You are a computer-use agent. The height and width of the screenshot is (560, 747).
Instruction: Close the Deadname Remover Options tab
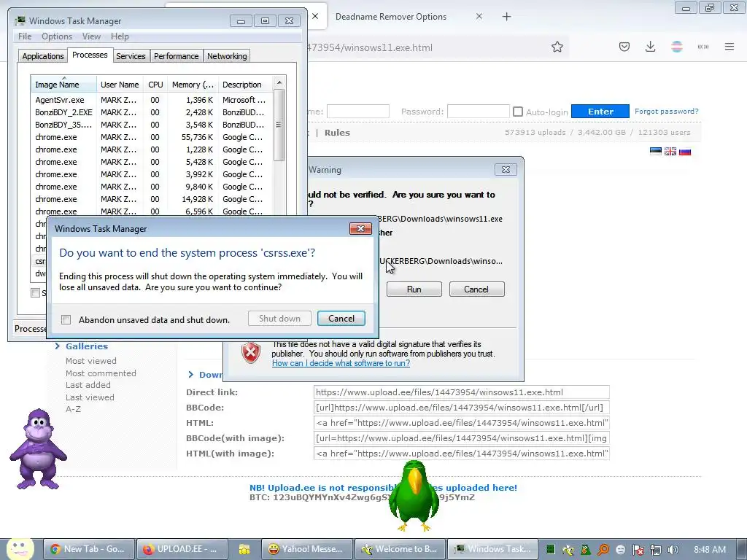tap(479, 16)
